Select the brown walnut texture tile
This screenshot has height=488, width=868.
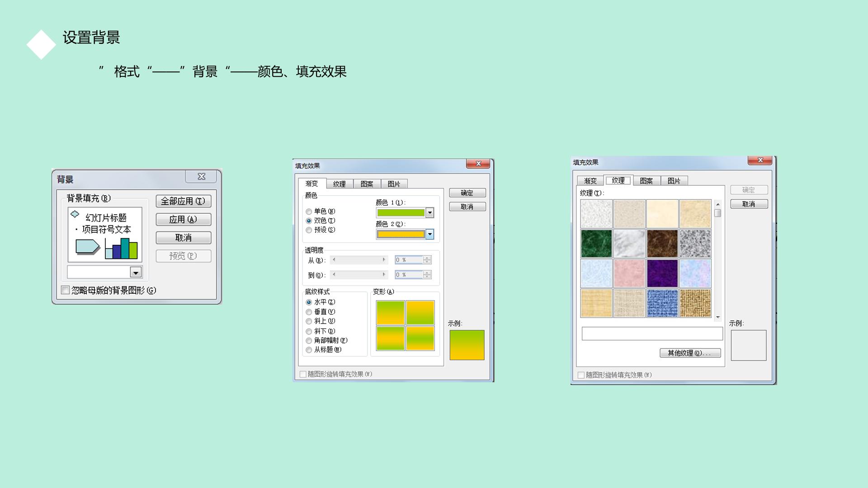point(662,244)
